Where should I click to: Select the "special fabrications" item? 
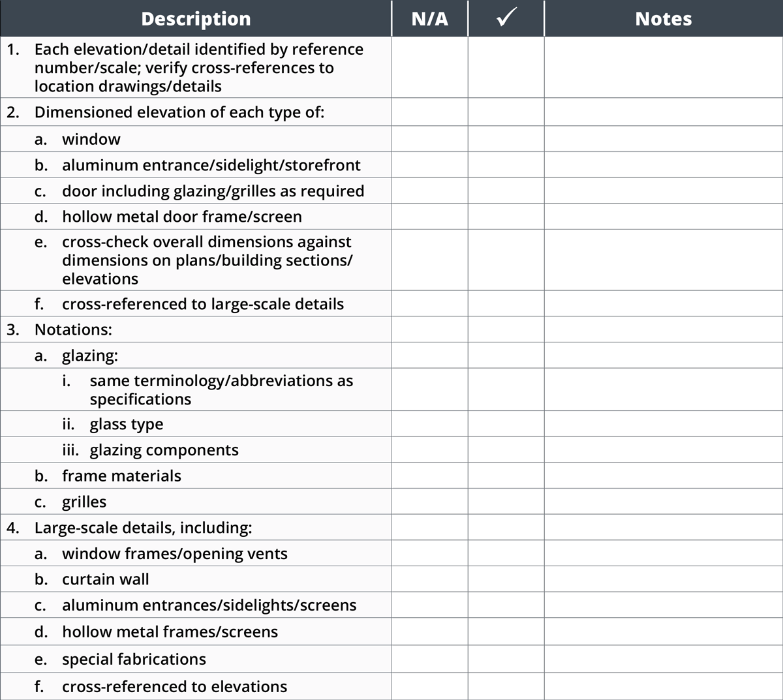(x=134, y=660)
